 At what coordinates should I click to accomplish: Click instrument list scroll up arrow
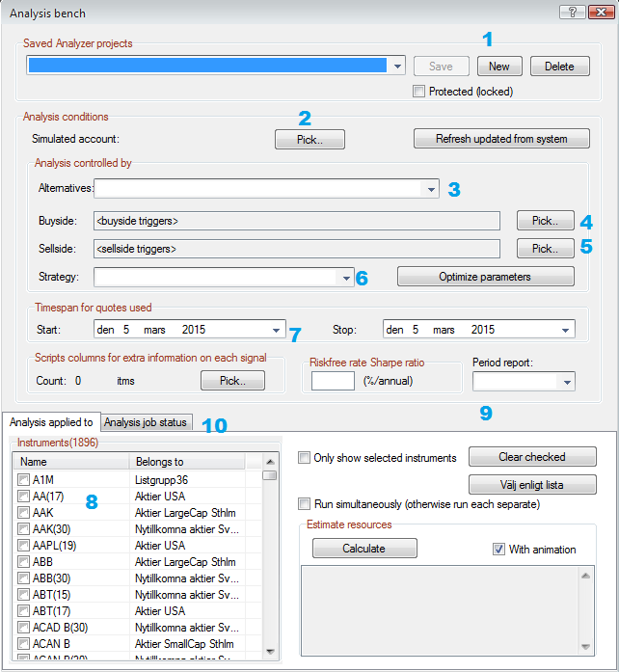click(x=270, y=462)
